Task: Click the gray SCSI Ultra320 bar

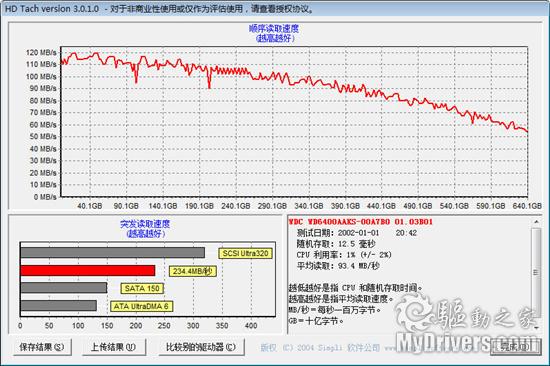Action: coord(113,253)
